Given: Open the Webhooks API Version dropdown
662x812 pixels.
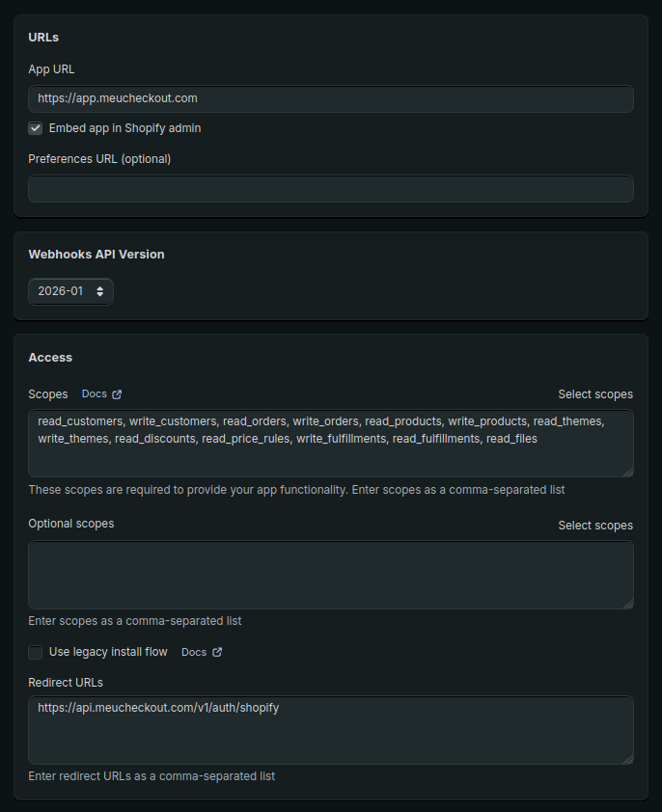Looking at the screenshot, I should [x=70, y=291].
